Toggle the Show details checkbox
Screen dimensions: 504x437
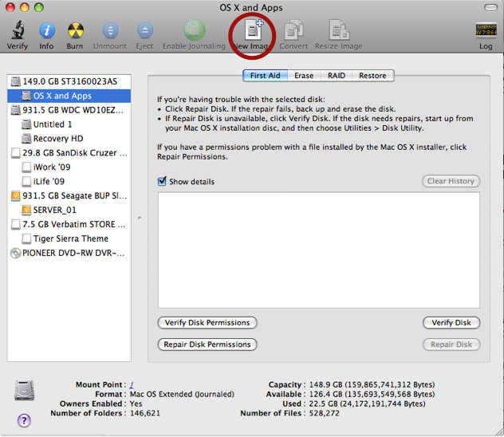[162, 181]
